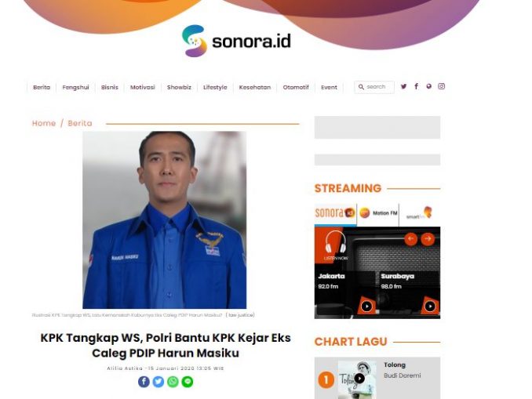Share article via blue Facebook circle
This screenshot has height=399, width=532.
144,382
